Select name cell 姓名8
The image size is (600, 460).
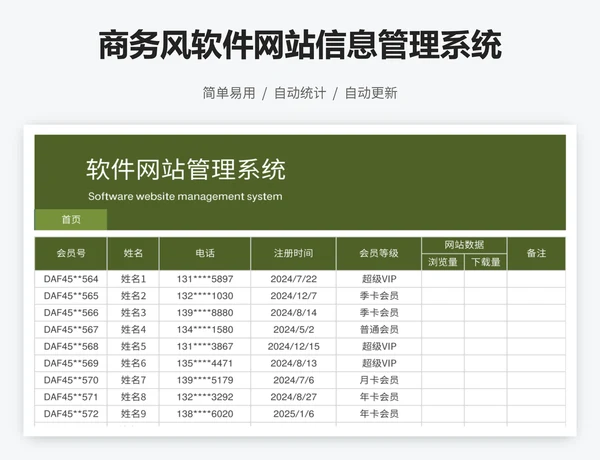(x=133, y=397)
